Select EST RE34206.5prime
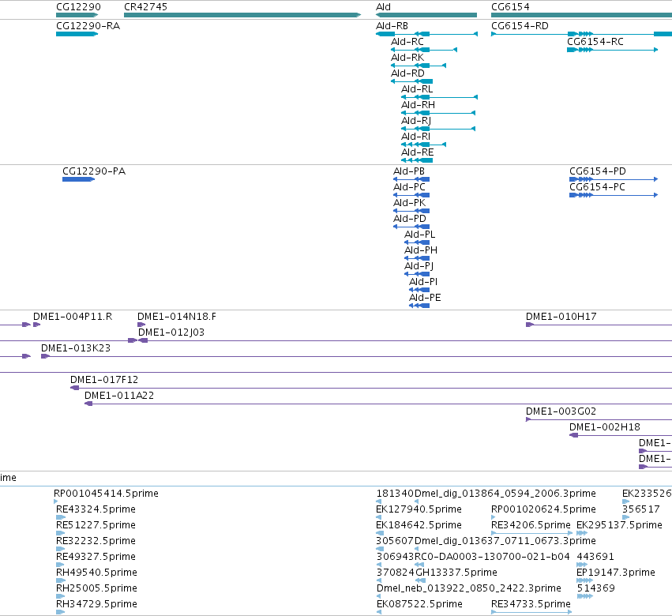672x616 pixels. click(532, 533)
